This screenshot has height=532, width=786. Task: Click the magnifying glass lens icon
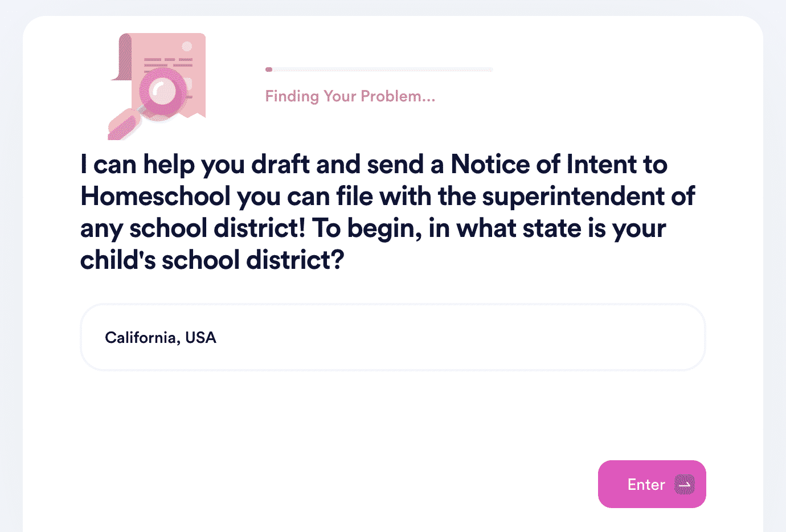click(163, 93)
